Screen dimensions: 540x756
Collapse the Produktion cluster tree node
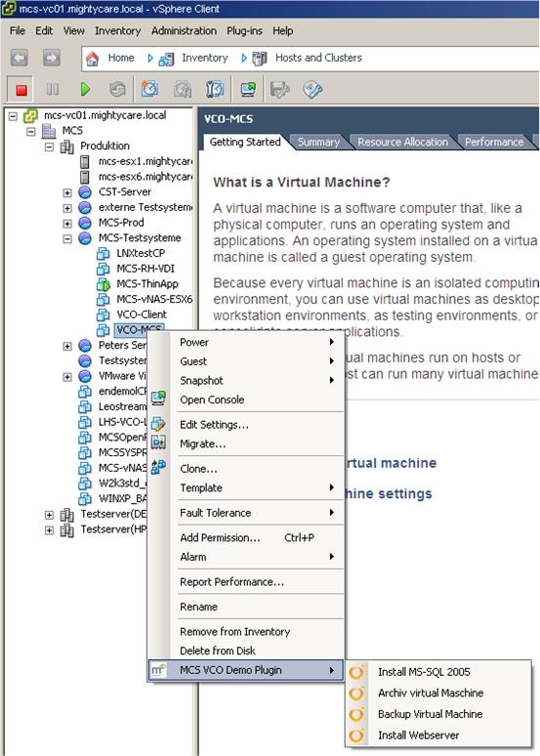(49, 147)
